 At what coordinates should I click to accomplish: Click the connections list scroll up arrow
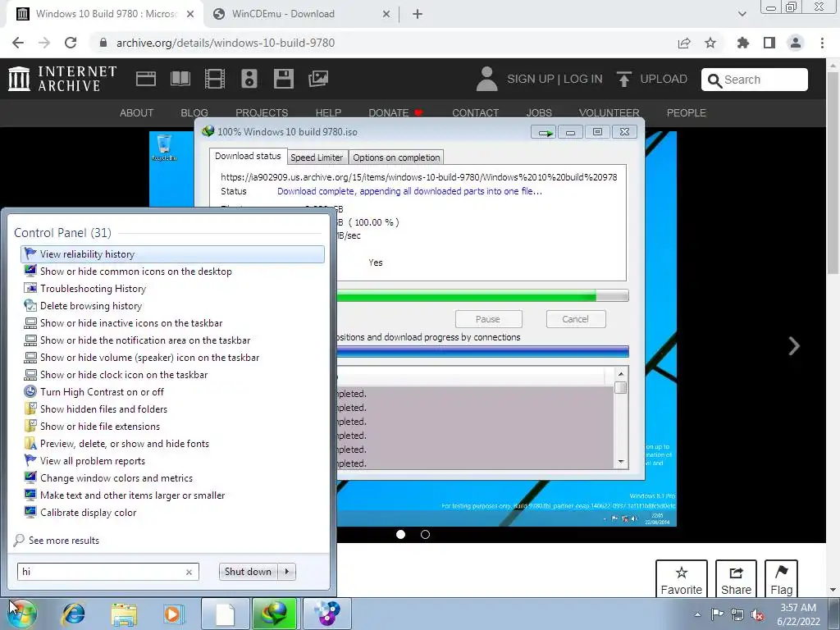(621, 374)
